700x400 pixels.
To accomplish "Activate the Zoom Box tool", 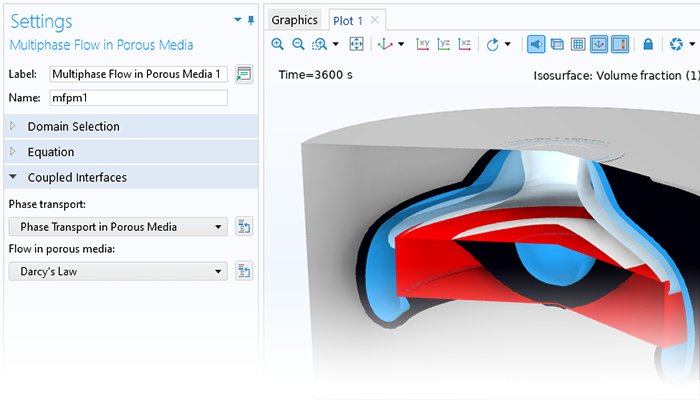I will [x=320, y=44].
